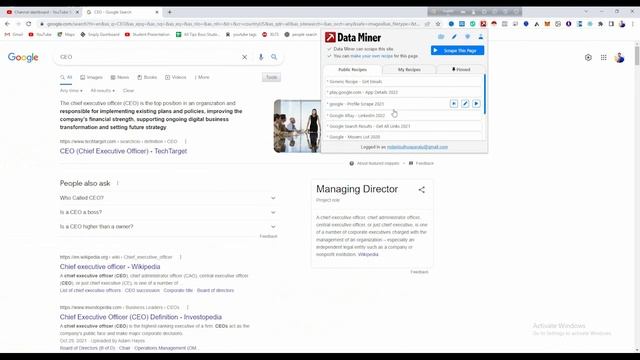Open the All results filter dropdown
The image size is (640, 360).
pos(102,91)
